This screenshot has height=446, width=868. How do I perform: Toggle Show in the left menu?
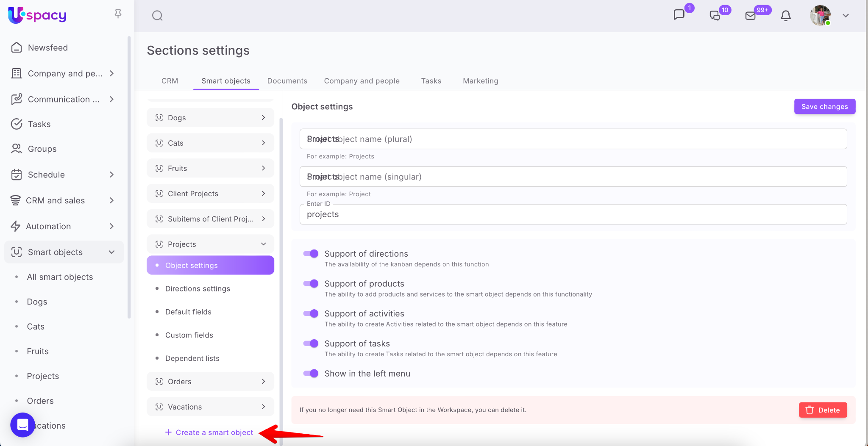[311, 374]
